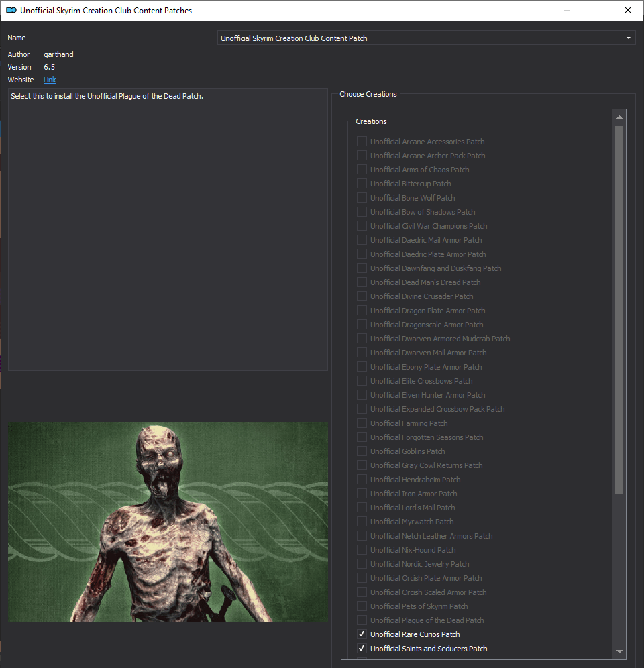
Task: Check Unofficial Nordic Jewelry Patch
Action: (362, 563)
